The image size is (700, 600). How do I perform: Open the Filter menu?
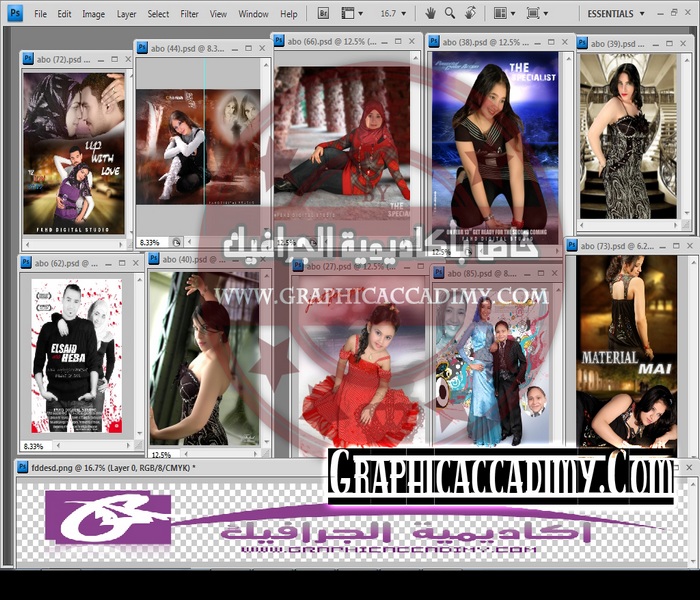coord(189,14)
